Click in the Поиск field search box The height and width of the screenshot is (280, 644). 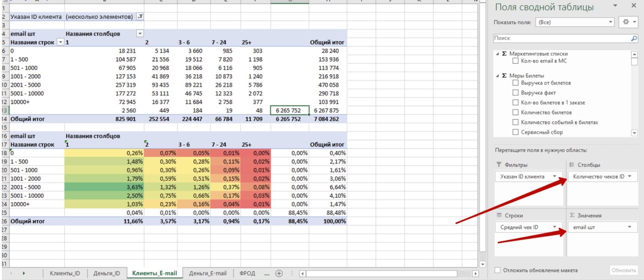click(562, 38)
